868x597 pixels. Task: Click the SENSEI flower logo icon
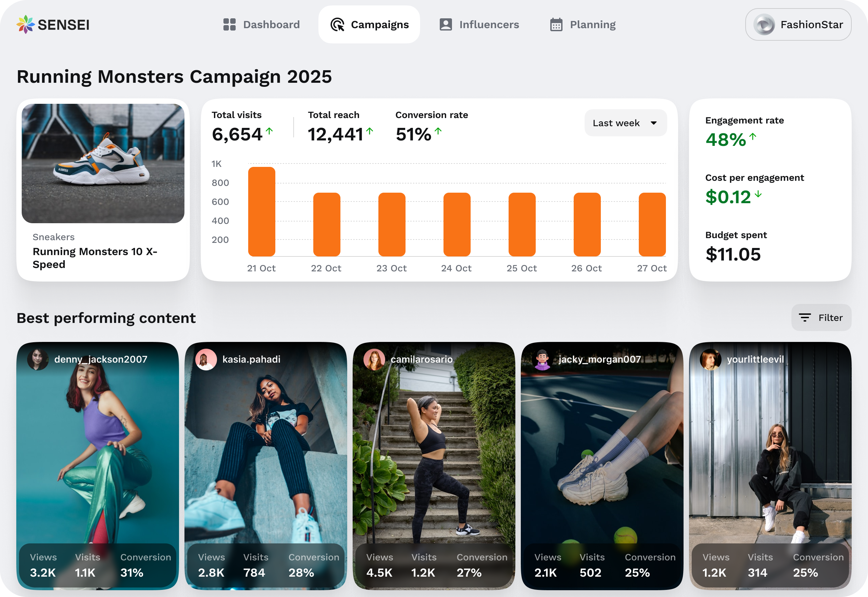25,24
